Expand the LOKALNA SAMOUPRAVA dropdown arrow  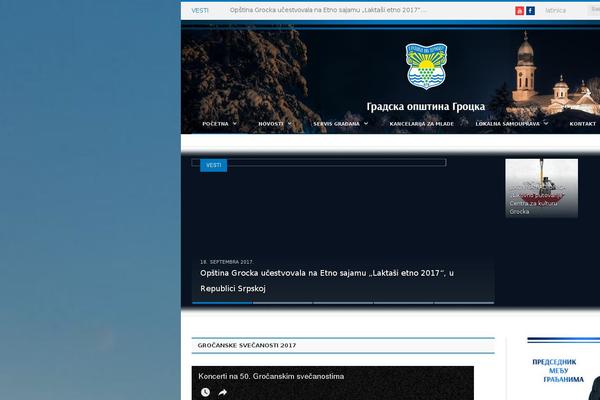pos(546,124)
